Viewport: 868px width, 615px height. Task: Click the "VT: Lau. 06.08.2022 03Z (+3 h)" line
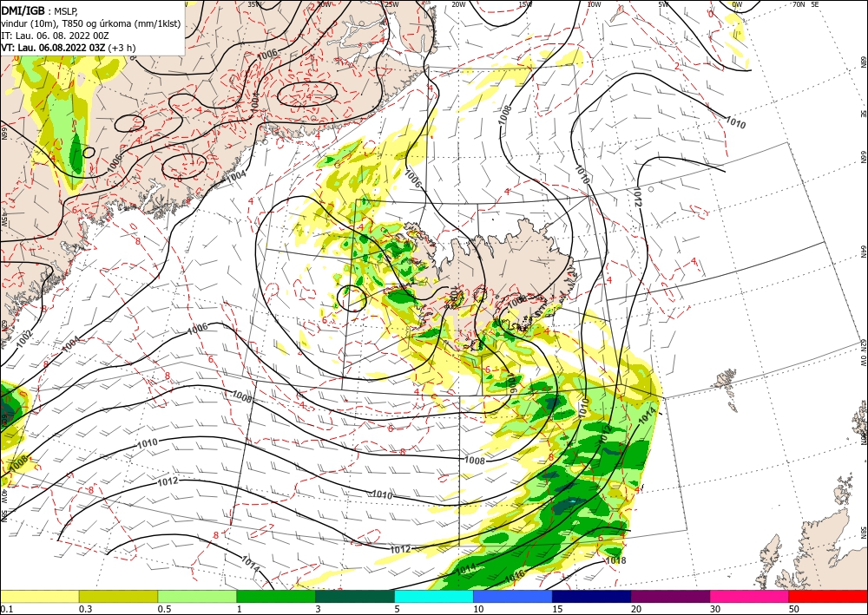[68, 48]
